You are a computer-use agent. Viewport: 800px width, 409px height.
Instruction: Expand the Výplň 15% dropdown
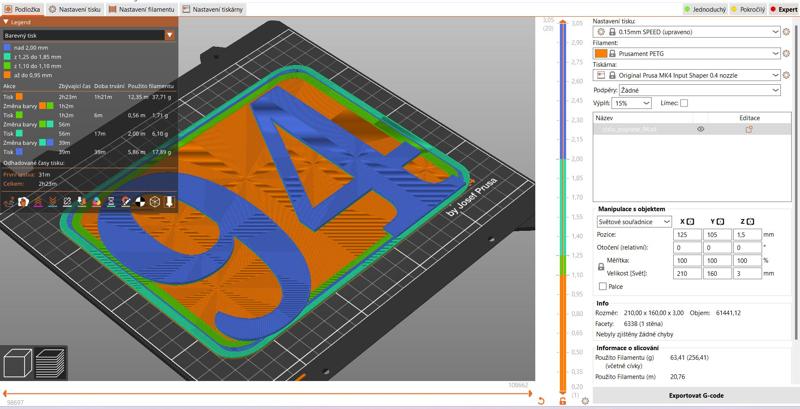point(634,103)
